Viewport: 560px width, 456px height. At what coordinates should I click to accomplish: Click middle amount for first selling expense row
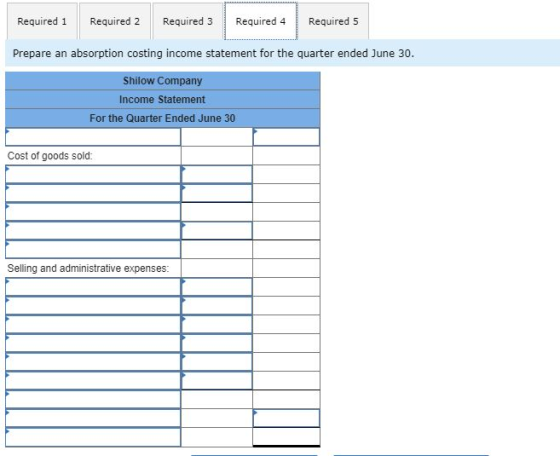[x=216, y=287]
